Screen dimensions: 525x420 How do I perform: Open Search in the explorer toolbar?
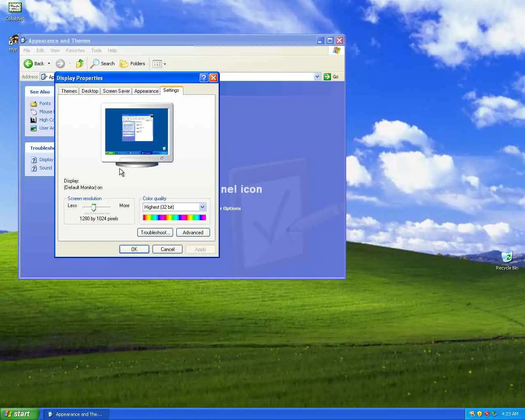coord(103,64)
